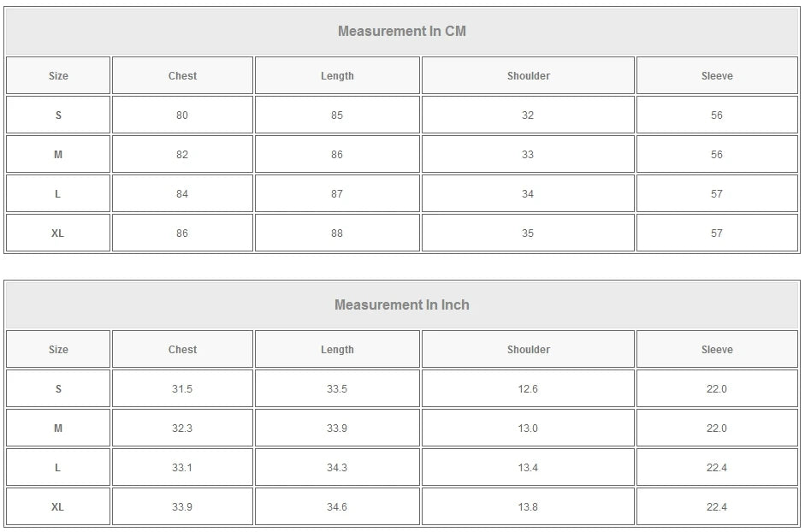Viewport: 805px width, 532px height.
Task: Click length value 34.6 for size XL
Action: pos(337,507)
